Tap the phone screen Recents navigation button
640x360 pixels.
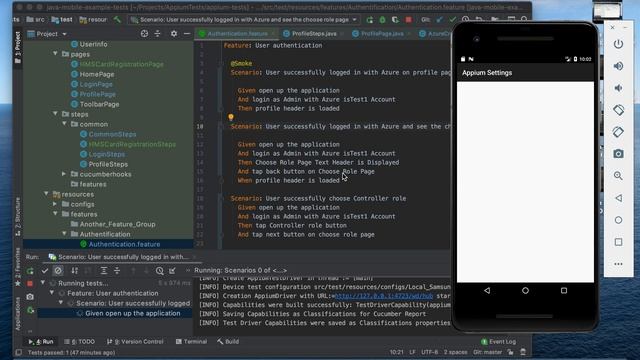[564, 291]
